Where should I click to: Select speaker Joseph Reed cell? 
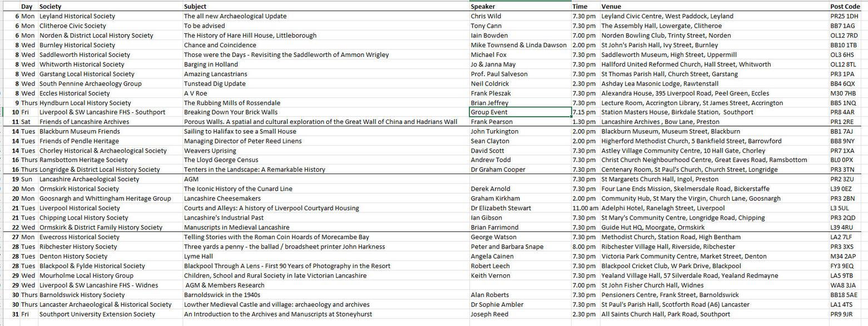coord(520,314)
